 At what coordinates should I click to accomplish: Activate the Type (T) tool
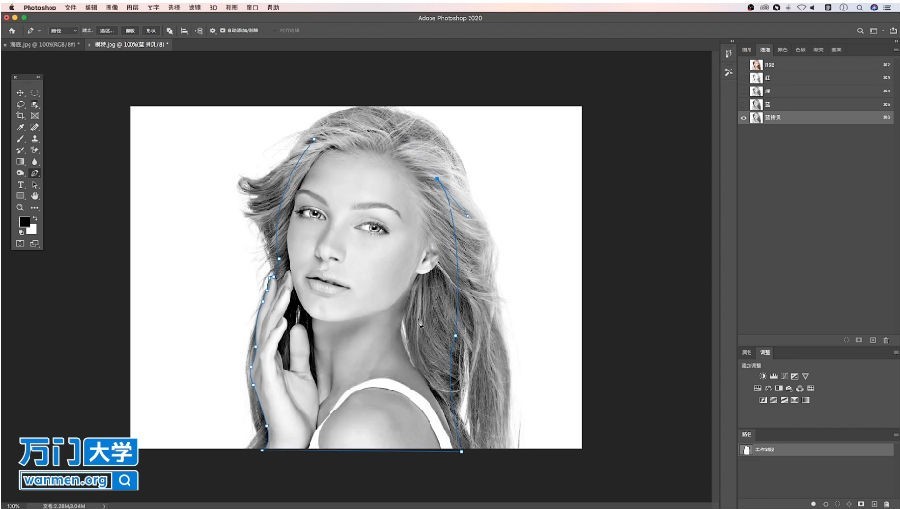[20, 185]
